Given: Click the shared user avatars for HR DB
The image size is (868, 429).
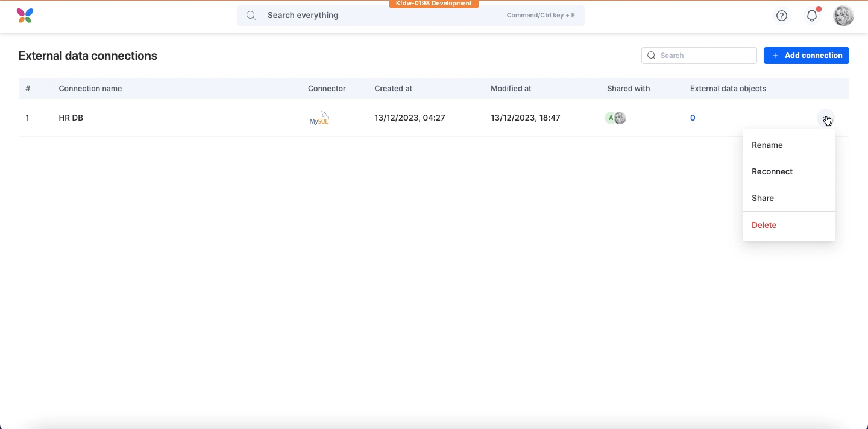Looking at the screenshot, I should coord(615,118).
